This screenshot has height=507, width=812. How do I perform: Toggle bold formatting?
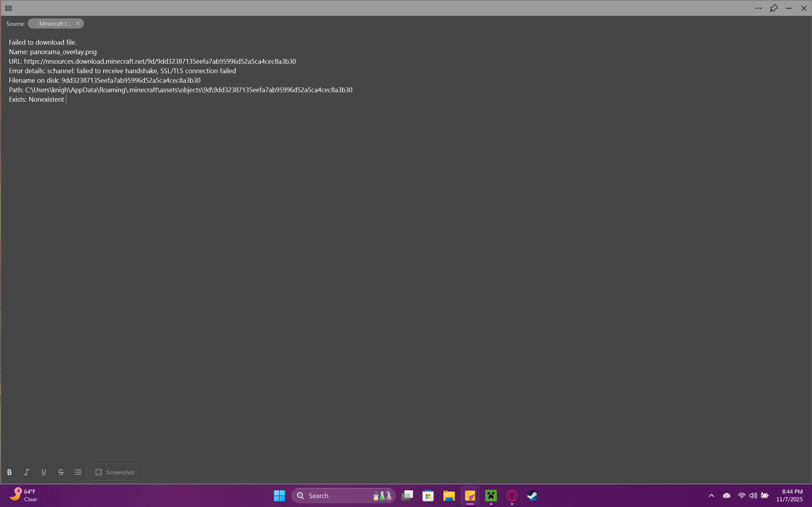tap(10, 472)
